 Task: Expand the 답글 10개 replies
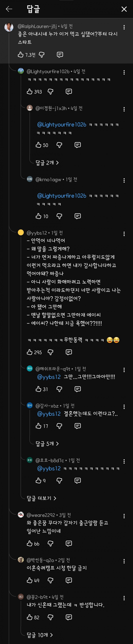click(x=40, y=635)
